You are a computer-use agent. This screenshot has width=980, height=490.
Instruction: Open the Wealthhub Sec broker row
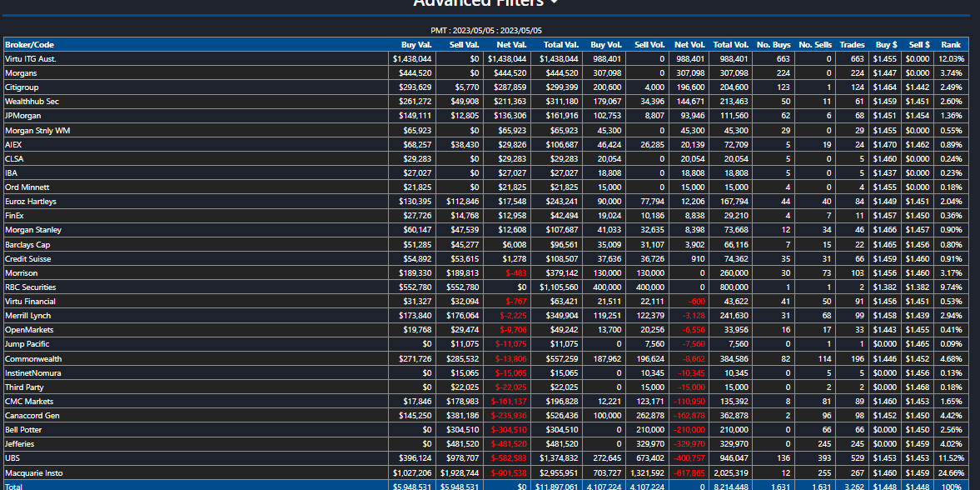point(485,102)
